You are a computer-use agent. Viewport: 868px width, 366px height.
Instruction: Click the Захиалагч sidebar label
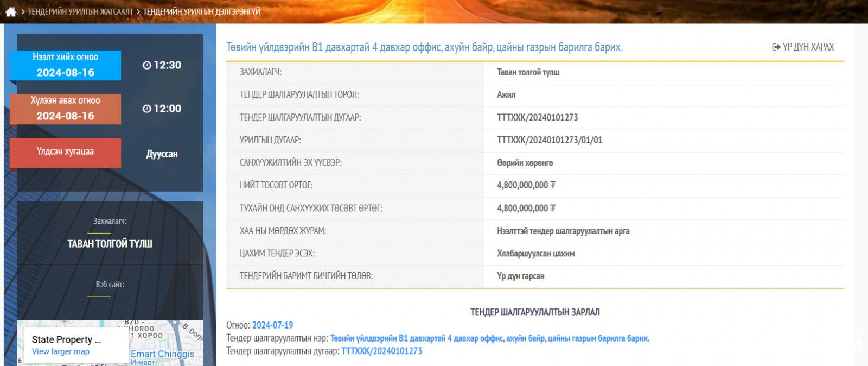110,221
